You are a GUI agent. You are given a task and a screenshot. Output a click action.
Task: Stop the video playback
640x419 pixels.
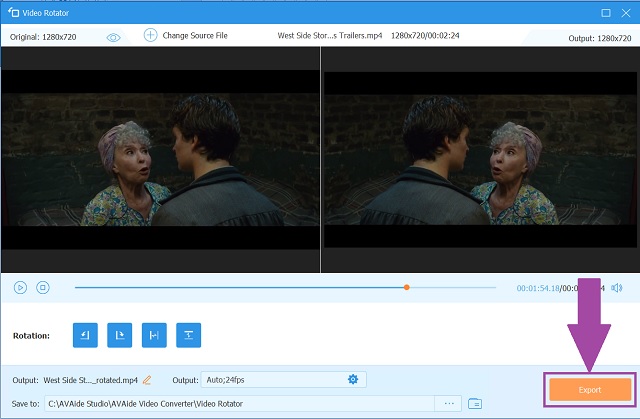(x=43, y=288)
